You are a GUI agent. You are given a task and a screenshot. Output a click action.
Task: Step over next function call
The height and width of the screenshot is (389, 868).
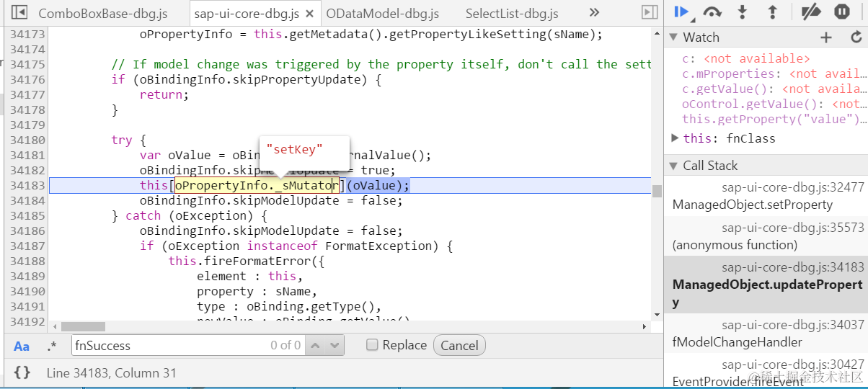[712, 12]
